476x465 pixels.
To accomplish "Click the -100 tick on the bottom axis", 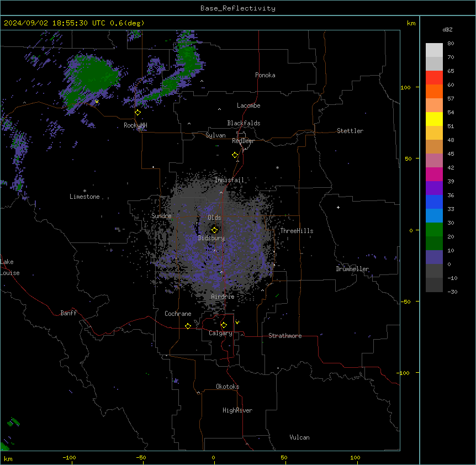I will click(x=69, y=457).
